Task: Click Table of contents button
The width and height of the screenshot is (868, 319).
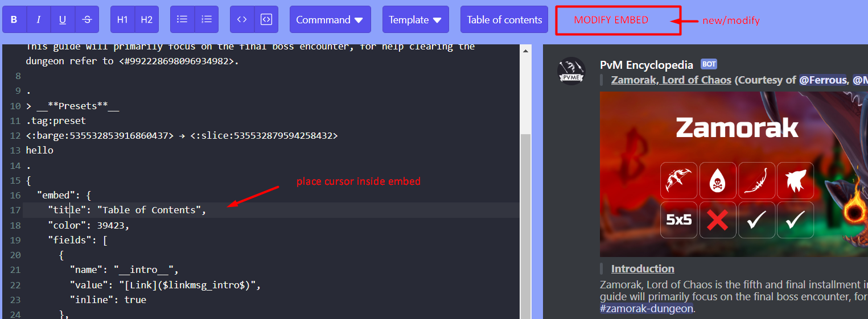Action: click(x=504, y=19)
